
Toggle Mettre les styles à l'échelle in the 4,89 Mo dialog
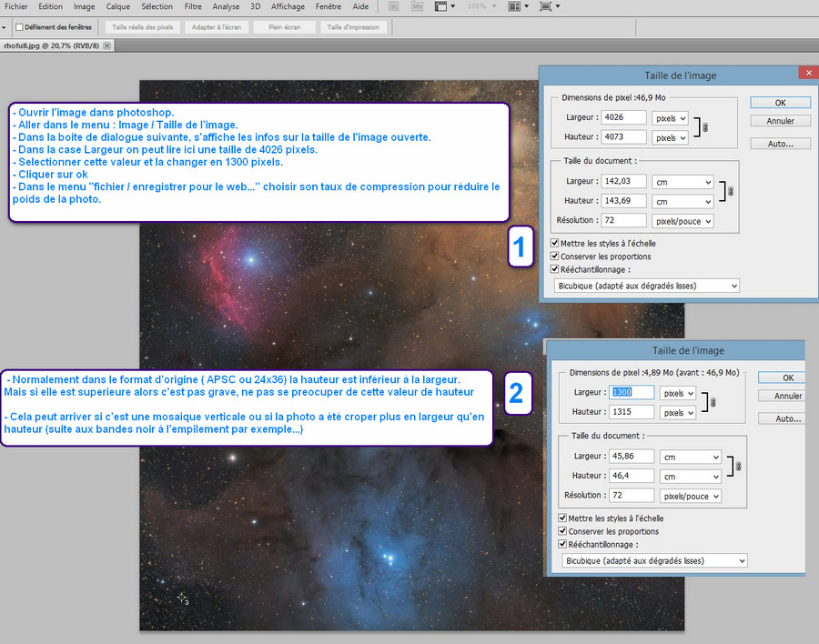pos(562,518)
